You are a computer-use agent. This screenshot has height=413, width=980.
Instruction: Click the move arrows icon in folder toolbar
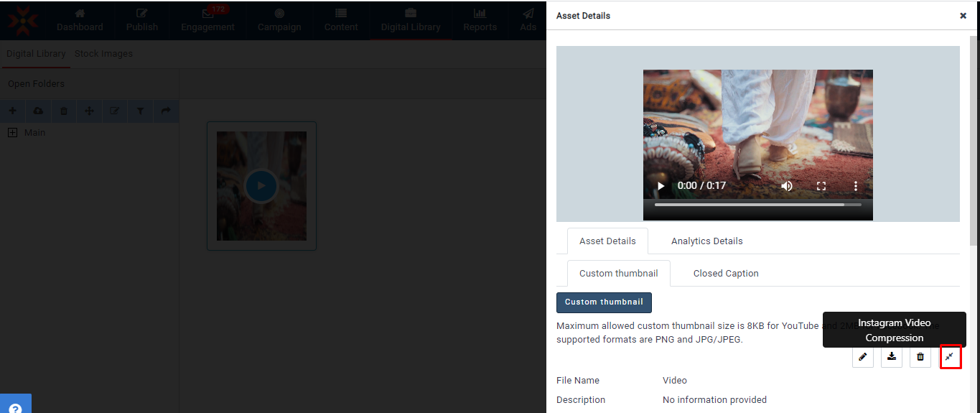(x=90, y=111)
